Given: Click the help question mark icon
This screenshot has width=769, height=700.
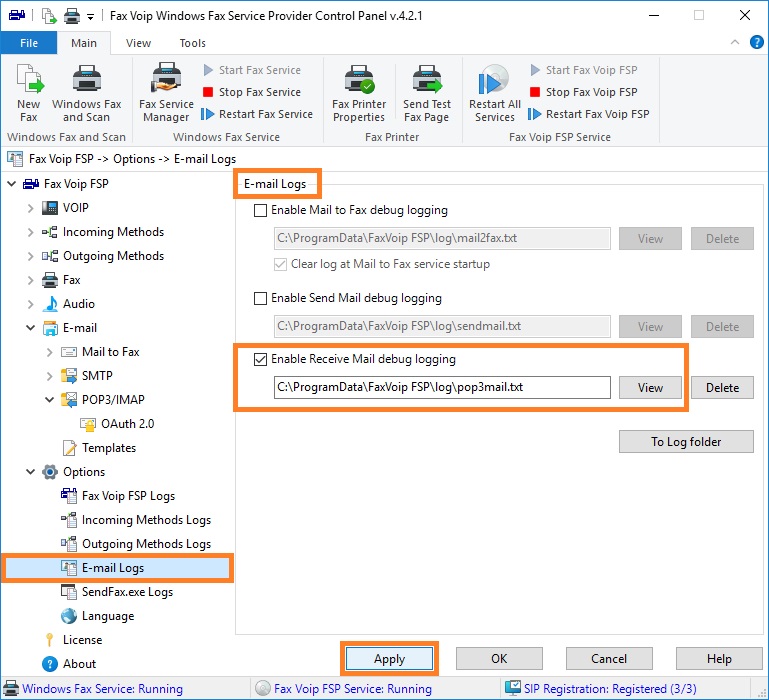Looking at the screenshot, I should pyautogui.click(x=756, y=43).
